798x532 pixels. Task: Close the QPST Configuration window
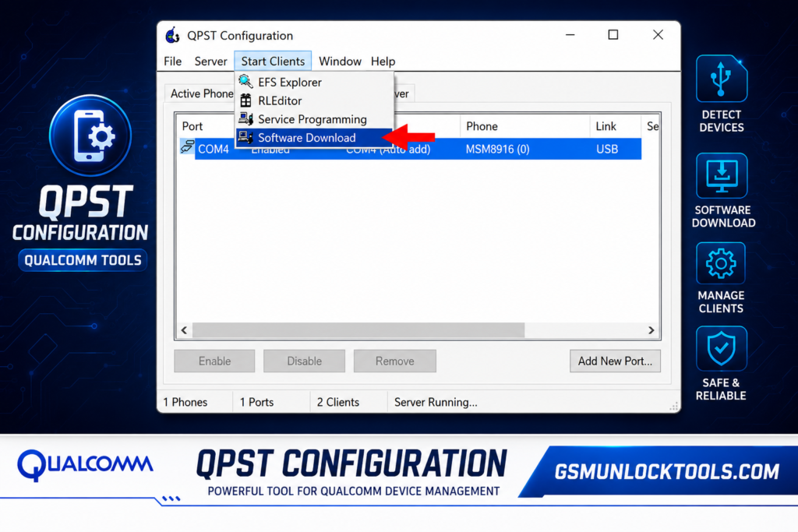tap(658, 35)
